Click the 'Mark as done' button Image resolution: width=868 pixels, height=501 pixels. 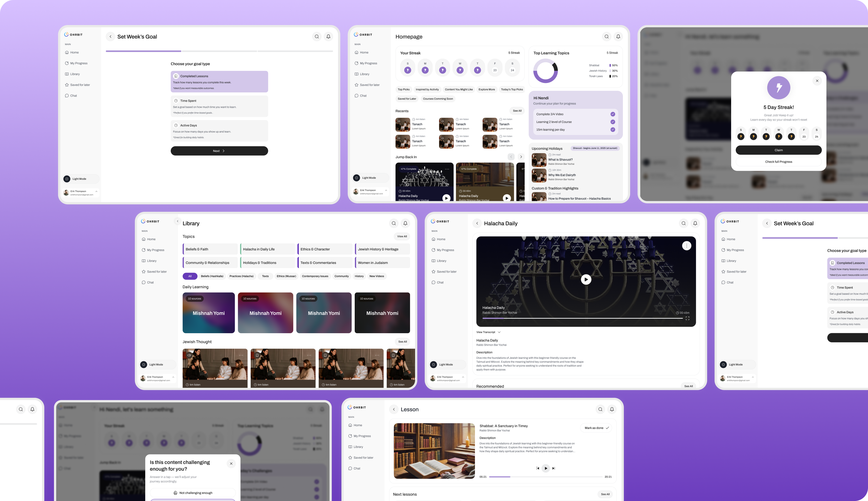596,428
